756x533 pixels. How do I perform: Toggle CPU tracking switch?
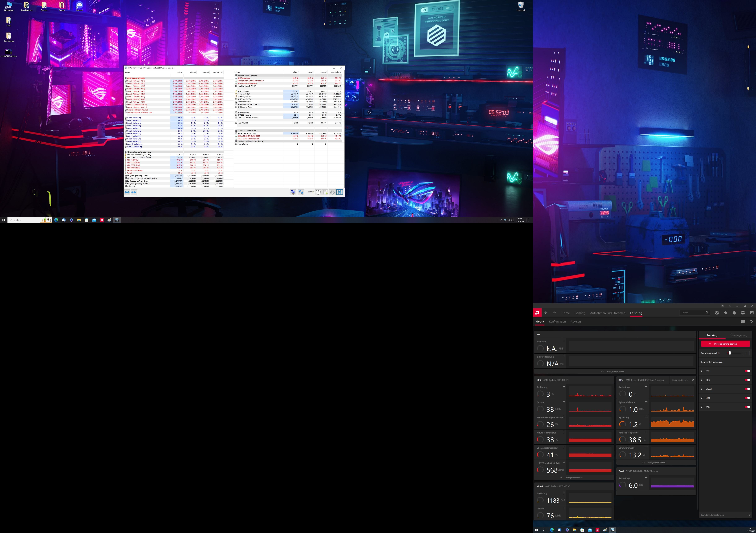(x=747, y=398)
